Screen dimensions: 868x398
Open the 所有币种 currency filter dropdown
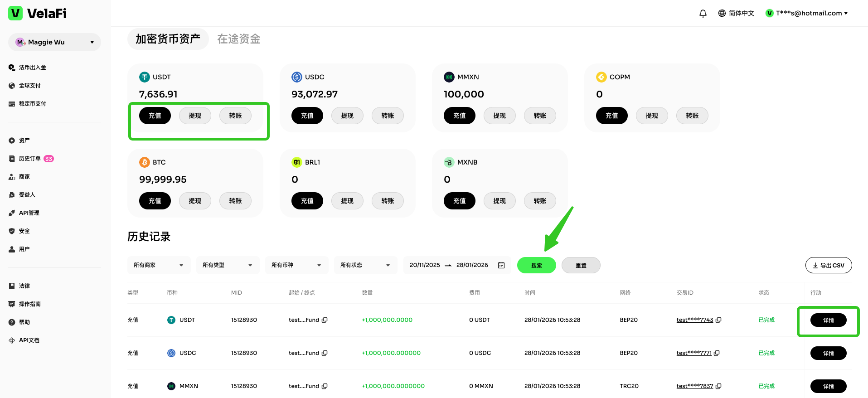(296, 265)
